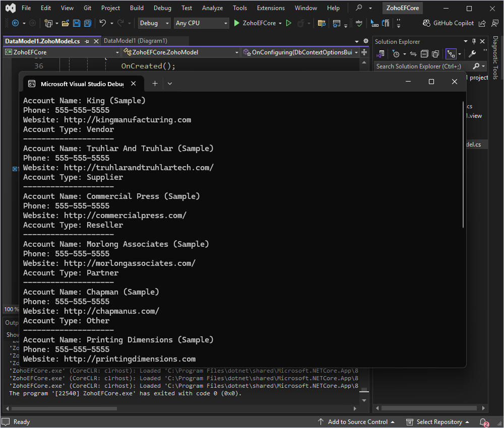The width and height of the screenshot is (504, 428).
Task: Collapse all items in Solution Explorer
Action: (424, 54)
